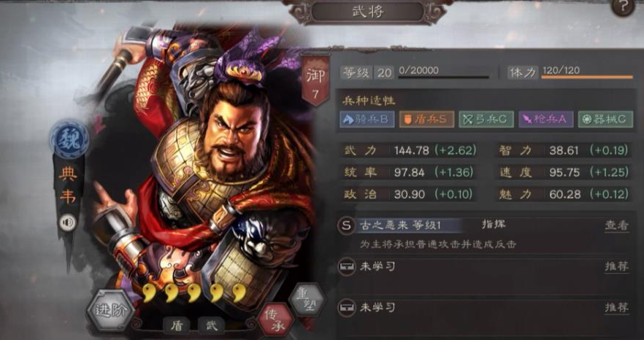Select the first empty 未学习 skill slot icon

pos(346,267)
